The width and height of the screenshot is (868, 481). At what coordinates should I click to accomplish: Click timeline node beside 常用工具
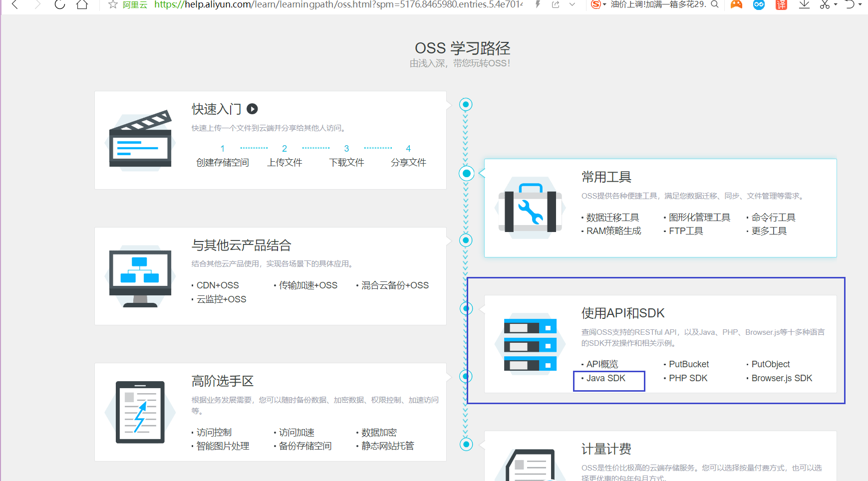466,173
